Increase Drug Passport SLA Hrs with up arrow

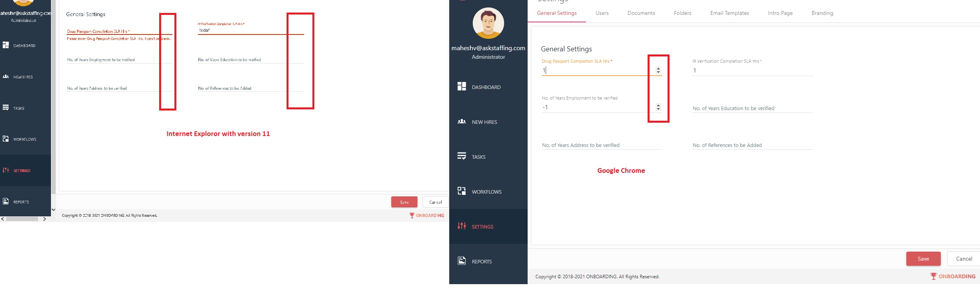(658, 68)
